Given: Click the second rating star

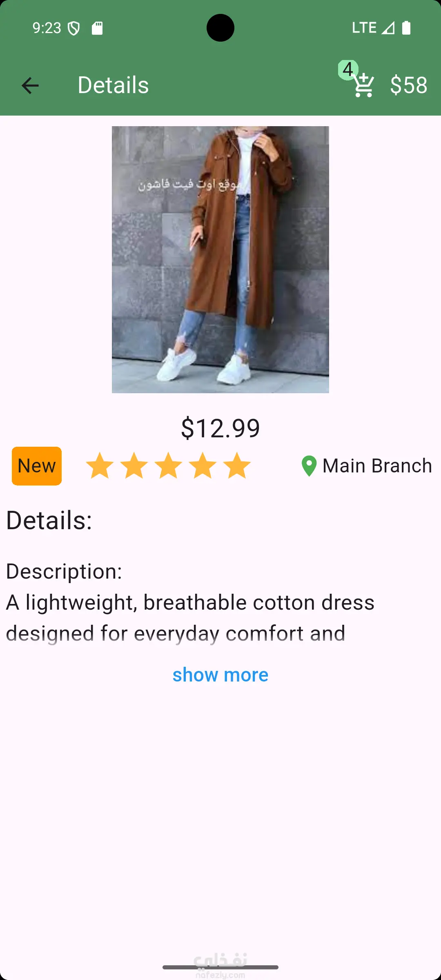Looking at the screenshot, I should point(134,466).
